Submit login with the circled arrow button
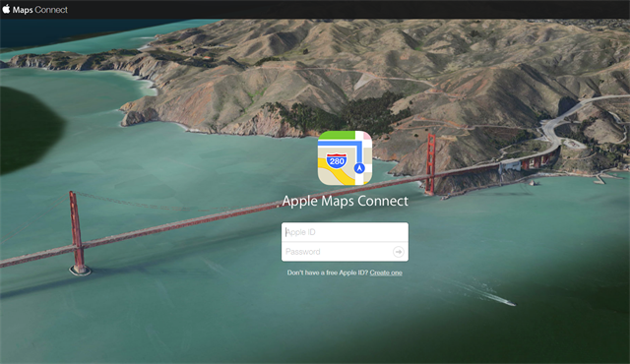Screen dimensions: 630x364 coord(398,252)
